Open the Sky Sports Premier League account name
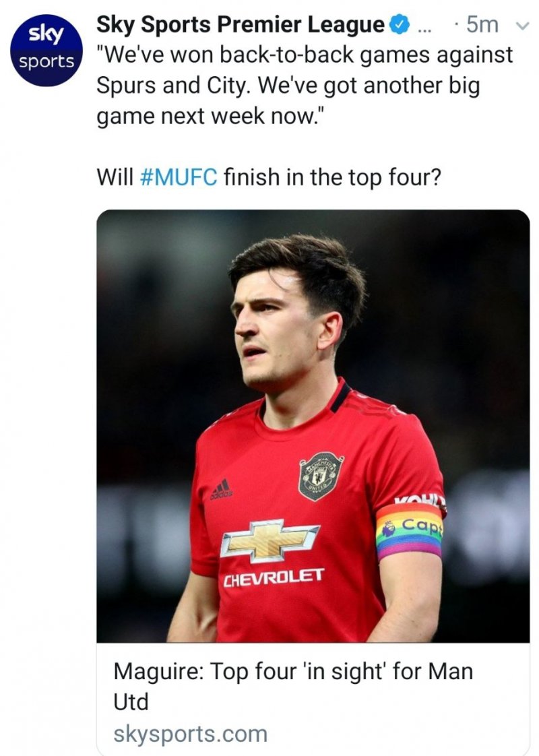 [241, 26]
